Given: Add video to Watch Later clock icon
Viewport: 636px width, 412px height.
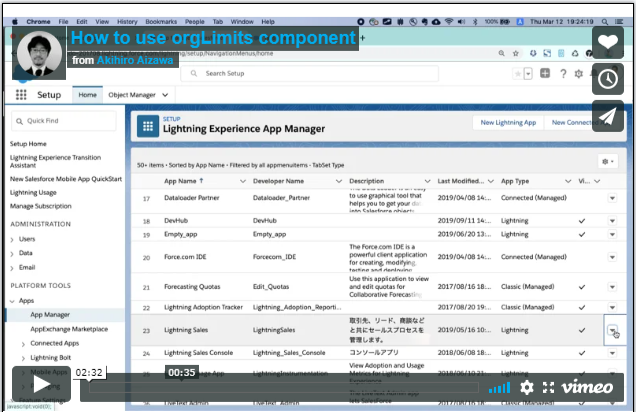Looking at the screenshot, I should click(x=608, y=79).
